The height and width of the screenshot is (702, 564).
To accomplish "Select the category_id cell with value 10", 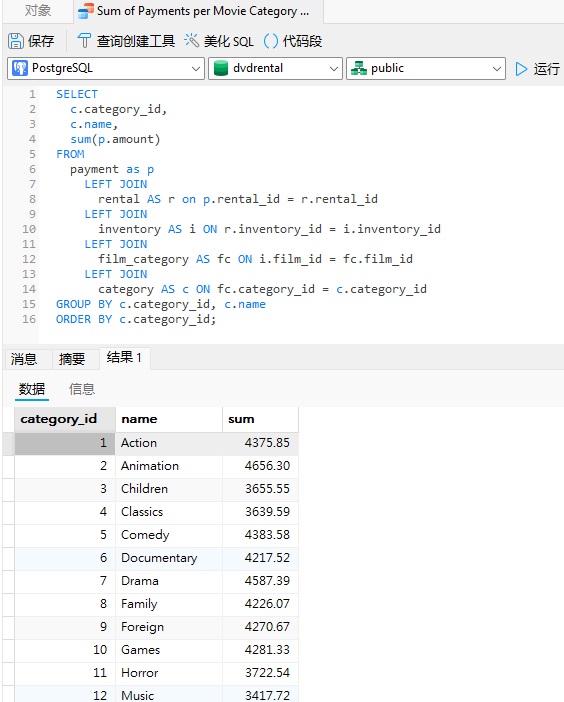I will 65,650.
